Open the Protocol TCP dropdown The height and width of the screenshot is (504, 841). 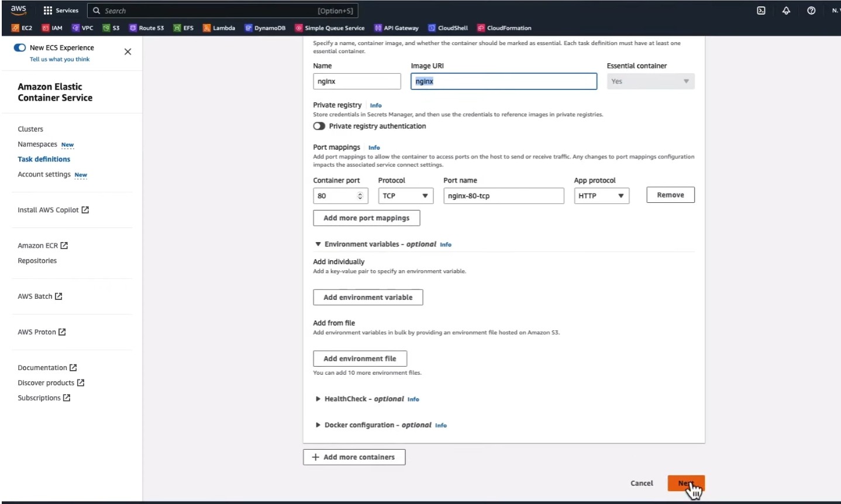coord(405,196)
